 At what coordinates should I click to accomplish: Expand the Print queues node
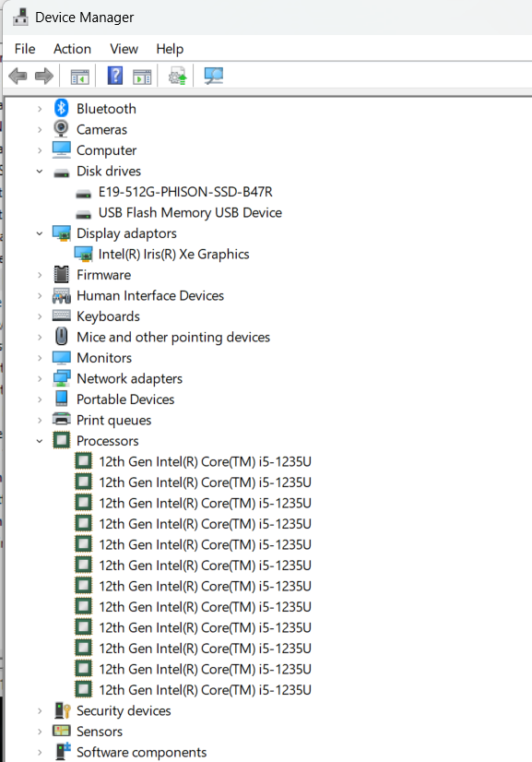point(40,421)
